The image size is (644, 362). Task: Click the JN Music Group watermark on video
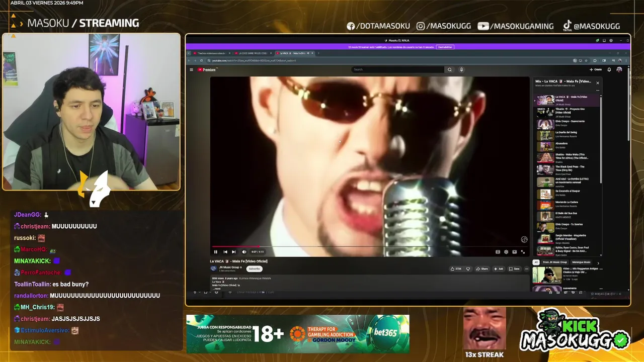(x=524, y=240)
